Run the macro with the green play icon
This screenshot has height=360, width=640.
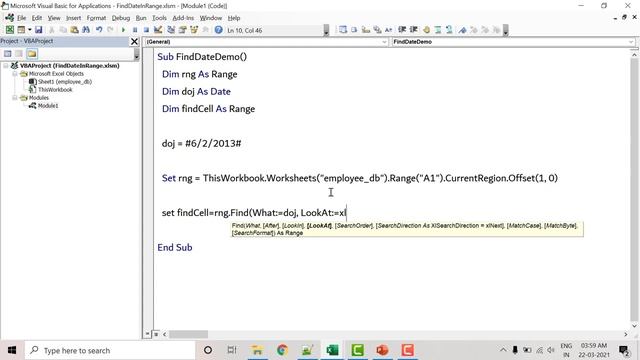click(123, 30)
